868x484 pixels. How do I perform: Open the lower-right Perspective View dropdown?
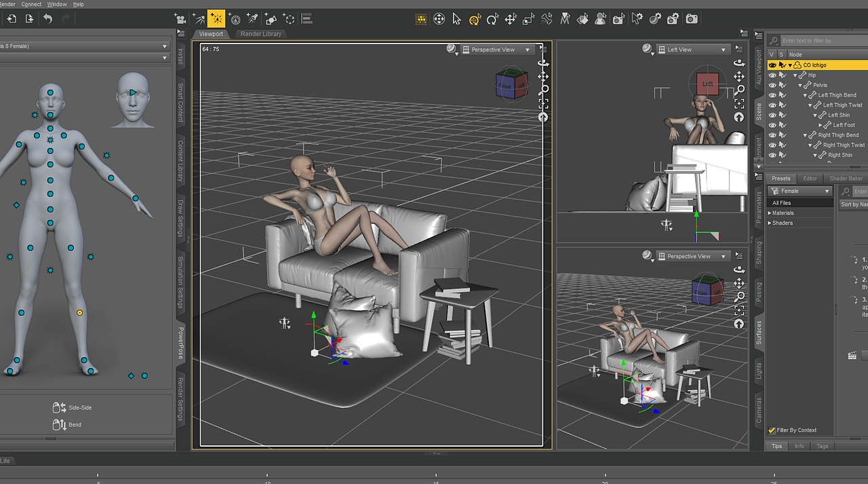(692, 257)
